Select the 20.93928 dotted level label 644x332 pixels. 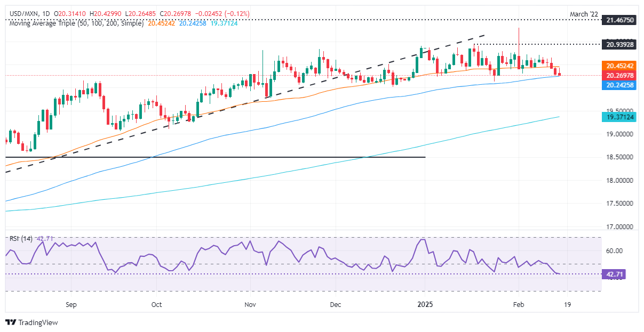coord(620,44)
